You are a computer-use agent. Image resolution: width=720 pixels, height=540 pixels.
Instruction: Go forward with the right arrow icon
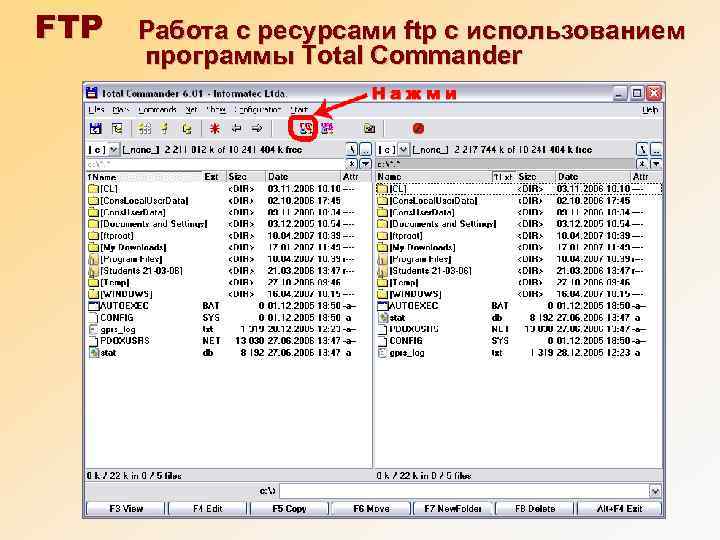(257, 129)
